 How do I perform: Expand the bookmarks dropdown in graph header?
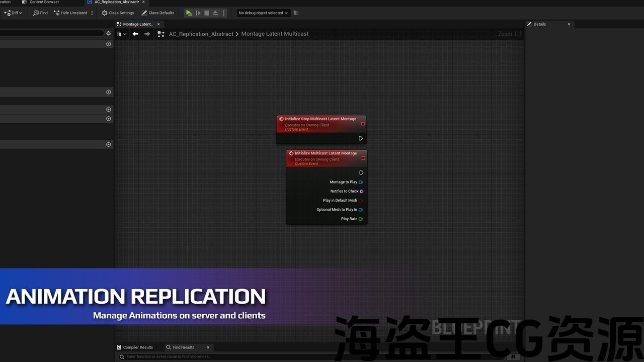pos(122,34)
